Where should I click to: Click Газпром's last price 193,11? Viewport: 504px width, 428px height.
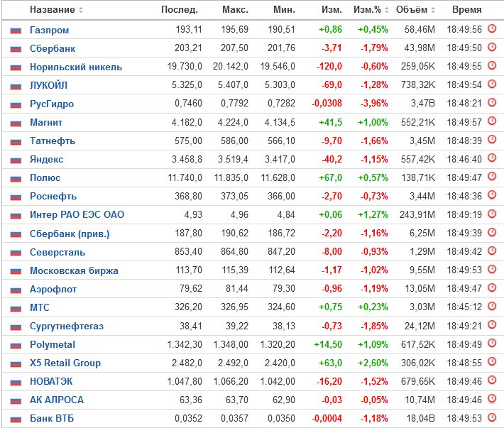(x=189, y=29)
